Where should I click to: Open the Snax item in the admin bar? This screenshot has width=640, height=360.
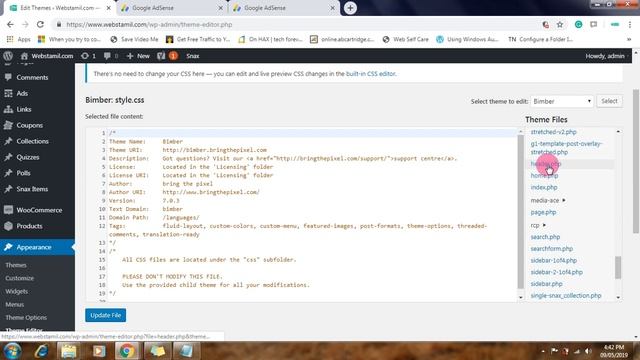[x=193, y=56]
